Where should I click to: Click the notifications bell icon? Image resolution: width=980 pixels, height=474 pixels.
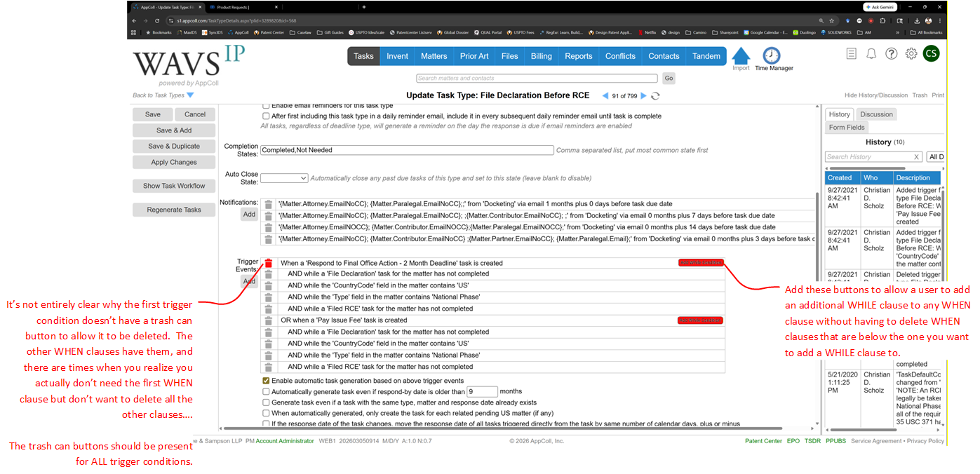coord(871,54)
